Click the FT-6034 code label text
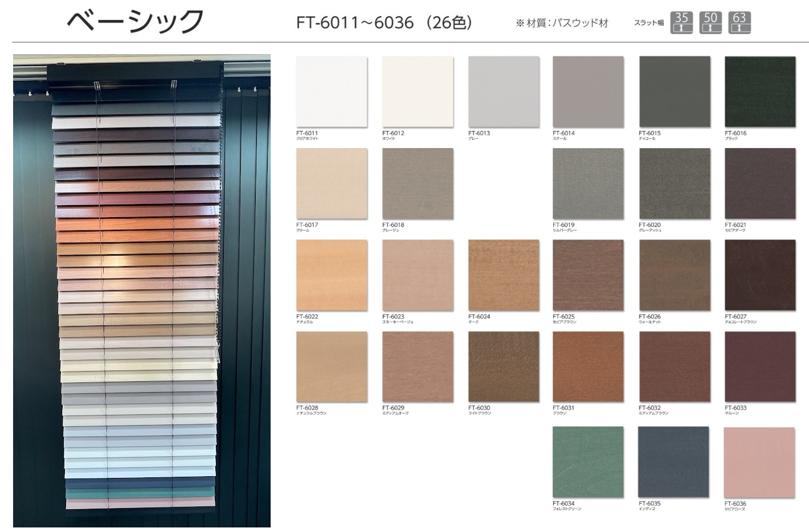 [563, 504]
